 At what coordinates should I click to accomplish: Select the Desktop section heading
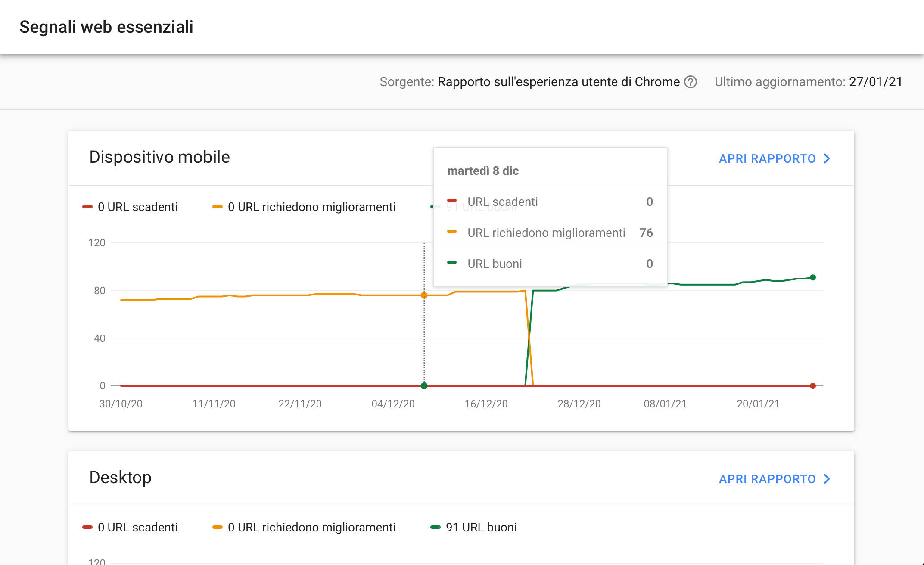(x=120, y=477)
